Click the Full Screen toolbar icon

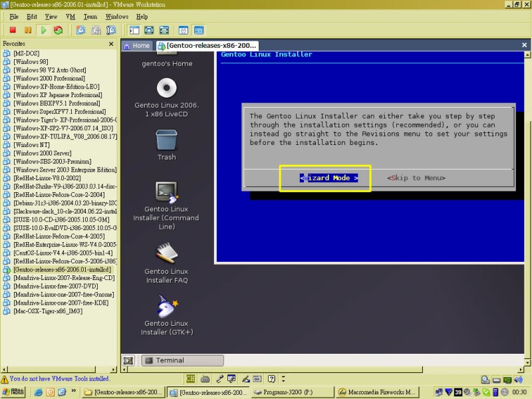pos(149,30)
